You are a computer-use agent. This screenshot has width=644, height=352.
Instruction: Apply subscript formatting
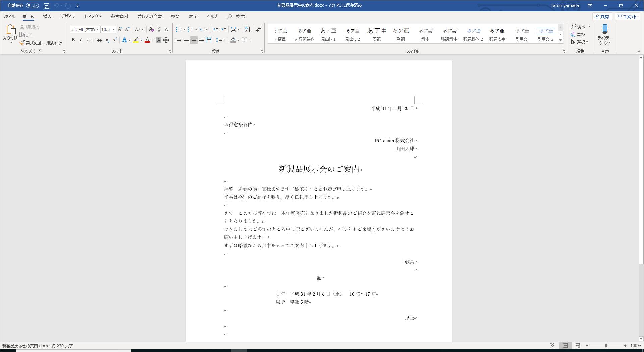(x=107, y=40)
